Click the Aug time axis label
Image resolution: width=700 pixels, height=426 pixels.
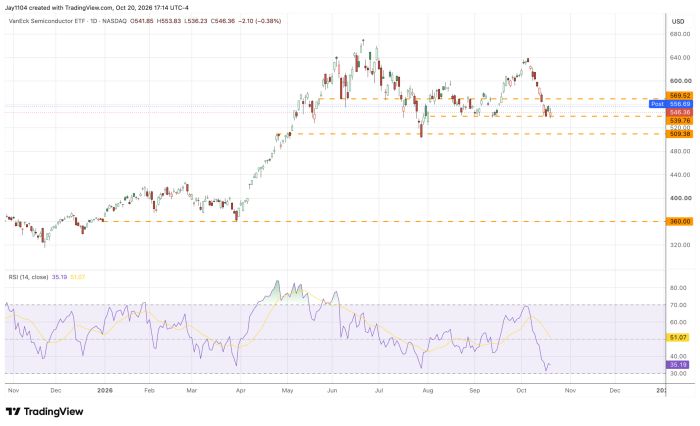pos(428,390)
